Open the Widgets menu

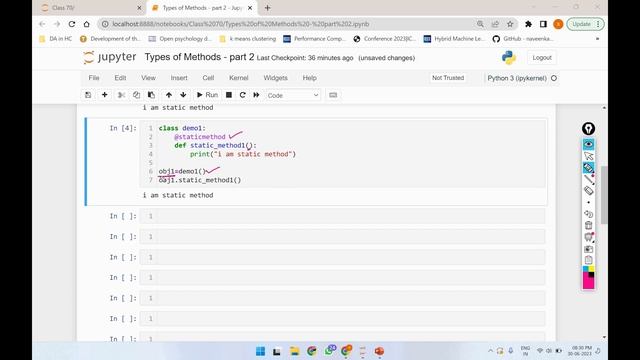tap(276, 78)
